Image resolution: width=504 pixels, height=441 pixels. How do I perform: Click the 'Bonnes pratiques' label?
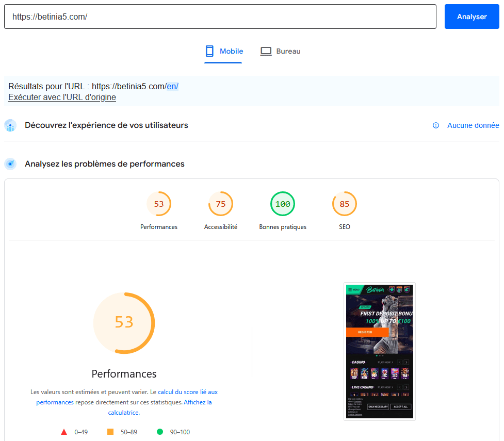283,227
